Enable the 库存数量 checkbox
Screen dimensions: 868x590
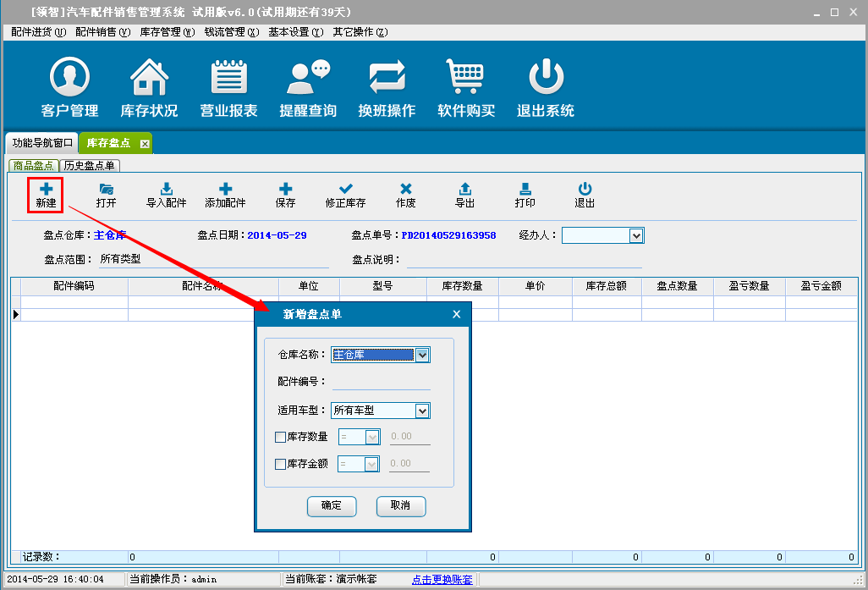(281, 438)
